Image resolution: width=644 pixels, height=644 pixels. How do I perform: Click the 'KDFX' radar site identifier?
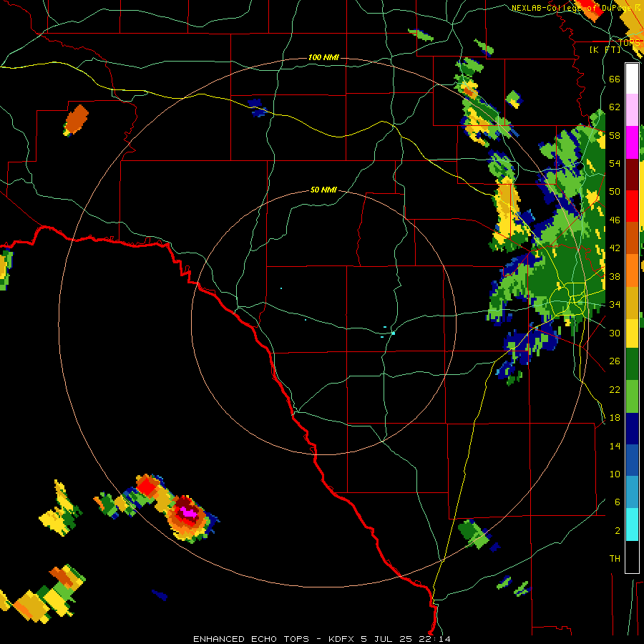342,639
